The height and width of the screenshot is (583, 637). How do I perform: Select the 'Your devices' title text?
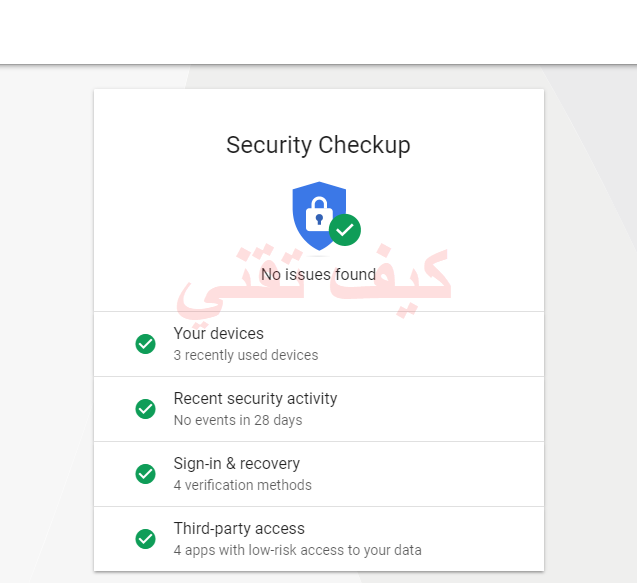pyautogui.click(x=219, y=334)
